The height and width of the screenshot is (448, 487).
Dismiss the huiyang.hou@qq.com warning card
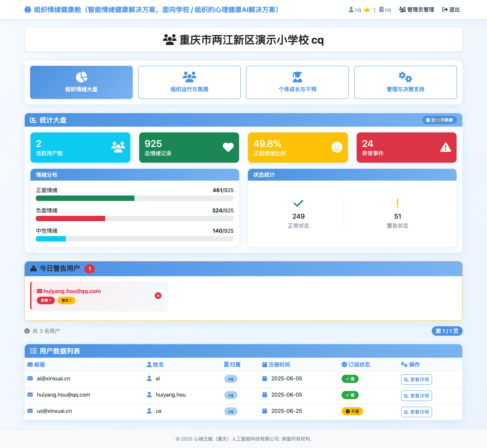158,295
